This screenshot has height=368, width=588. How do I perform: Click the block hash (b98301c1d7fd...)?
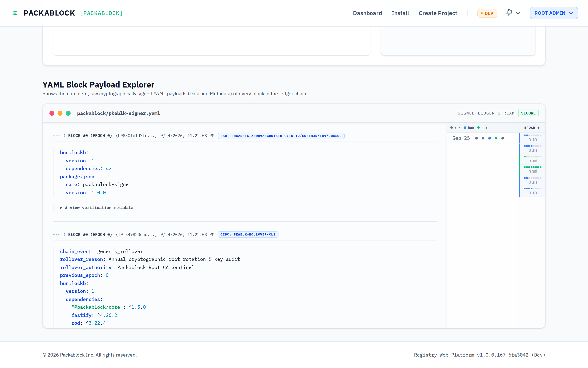point(136,136)
